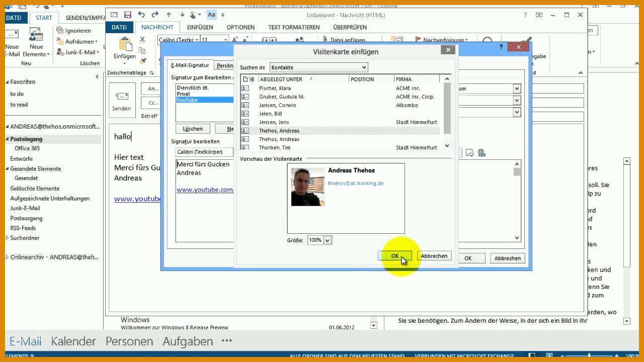Click OK in Visitenkarte einfügen dialog
This screenshot has height=362, width=644.
click(394, 256)
